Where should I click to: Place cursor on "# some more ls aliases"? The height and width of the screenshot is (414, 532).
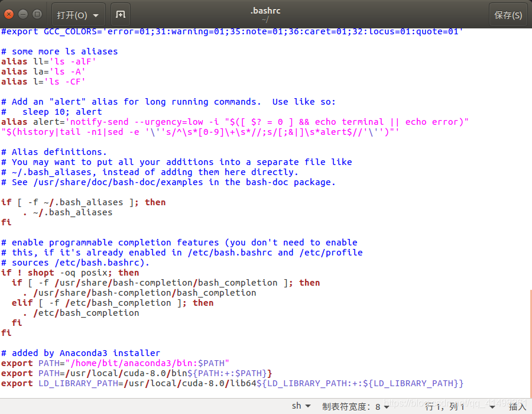(x=59, y=51)
